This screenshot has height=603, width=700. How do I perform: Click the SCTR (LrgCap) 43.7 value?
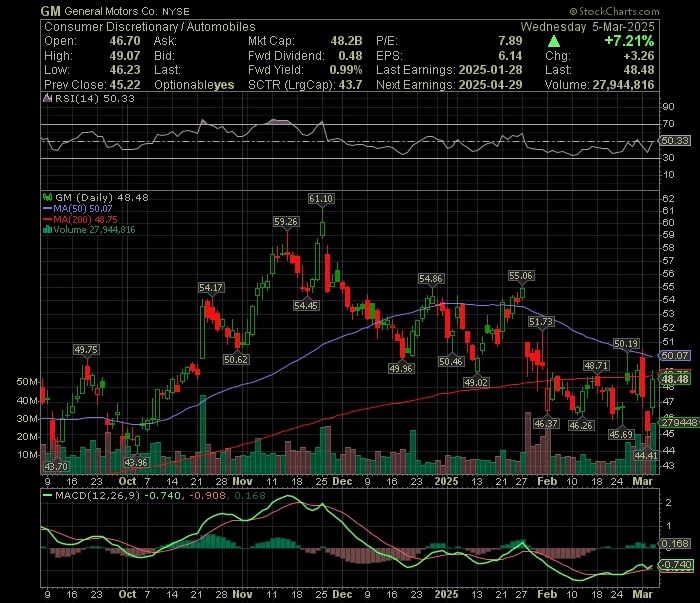click(x=350, y=85)
